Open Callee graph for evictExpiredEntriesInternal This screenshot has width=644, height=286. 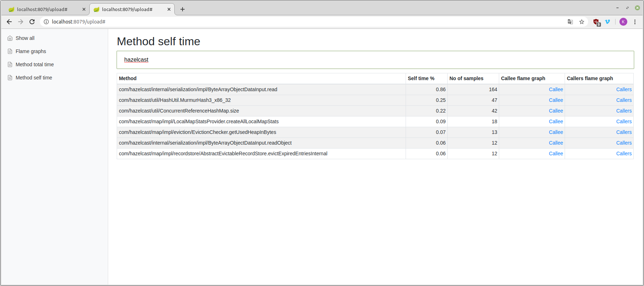click(556, 154)
